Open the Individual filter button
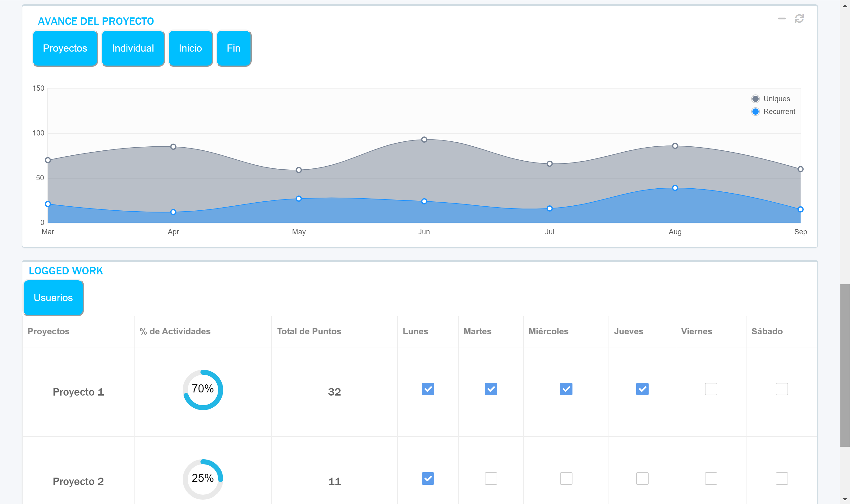Viewport: 850px width, 504px height. tap(133, 48)
